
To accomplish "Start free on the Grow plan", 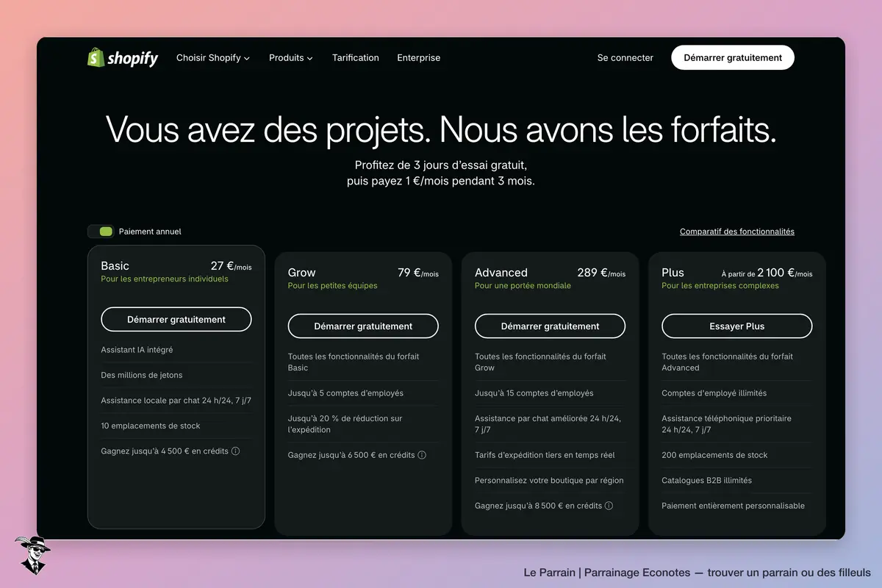I will tap(363, 326).
